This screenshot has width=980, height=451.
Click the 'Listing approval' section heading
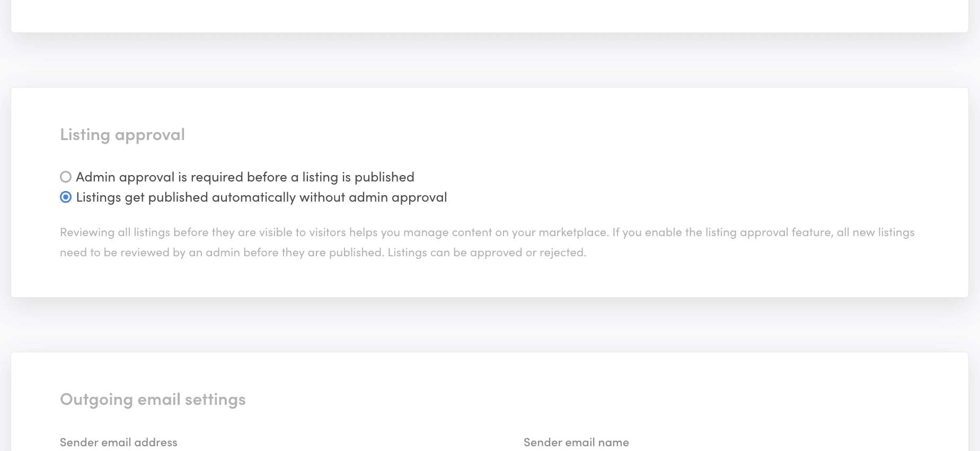coord(122,135)
